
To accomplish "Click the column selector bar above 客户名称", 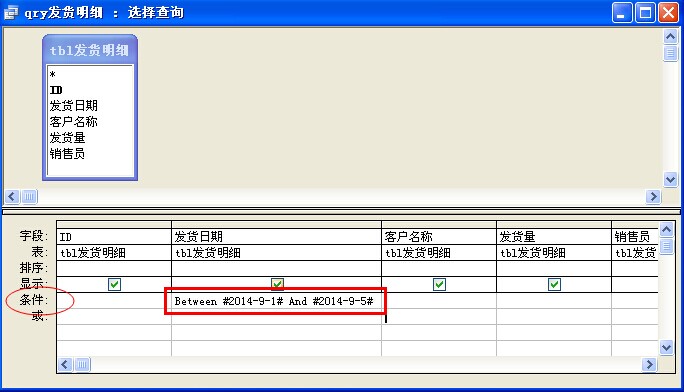I will [x=439, y=225].
